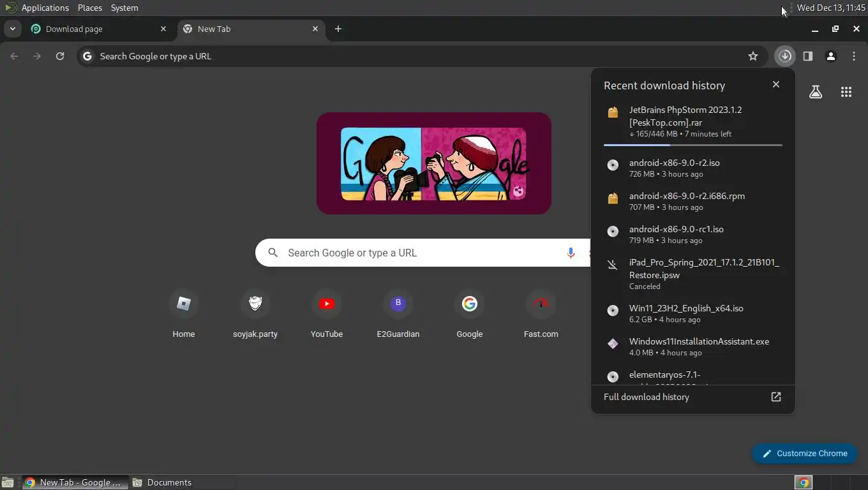Open the Chrome side panel icon
868x490 pixels.
pos(808,56)
